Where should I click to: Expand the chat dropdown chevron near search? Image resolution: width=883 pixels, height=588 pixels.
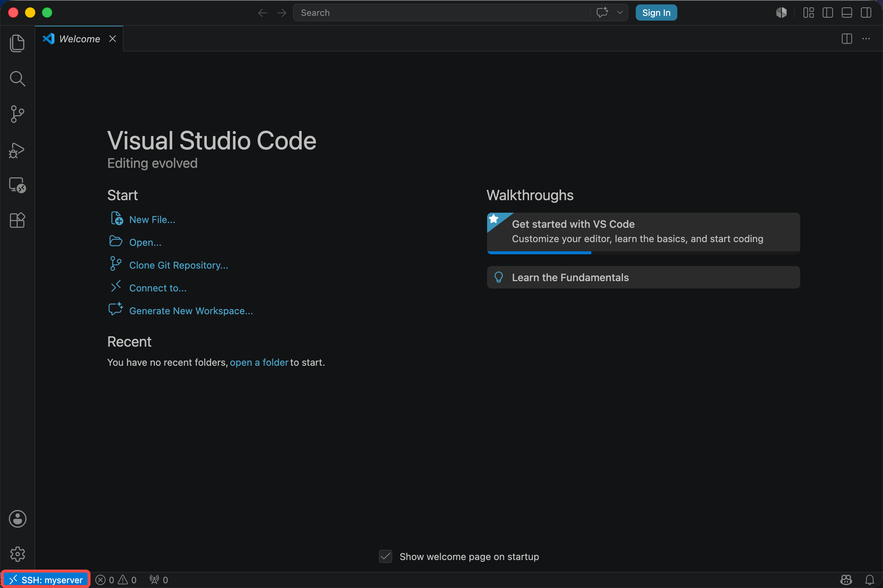click(x=620, y=13)
